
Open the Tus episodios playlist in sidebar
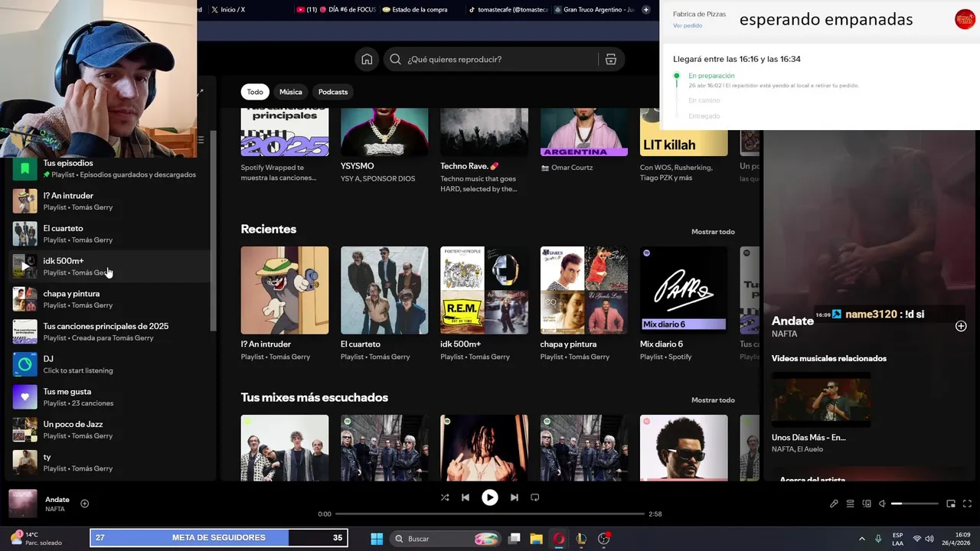click(109, 168)
